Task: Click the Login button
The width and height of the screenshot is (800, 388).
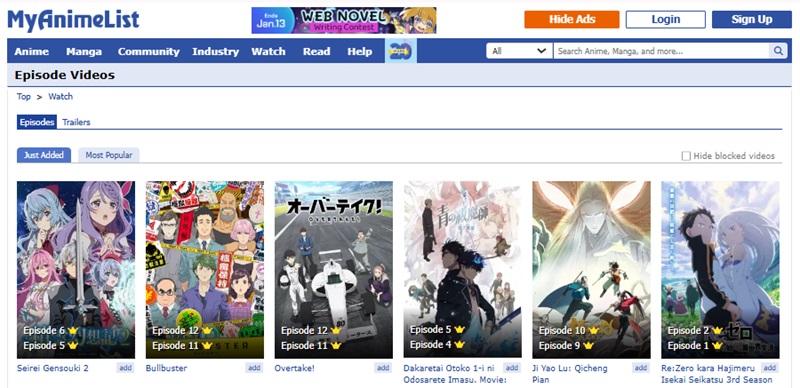Action: [666, 19]
